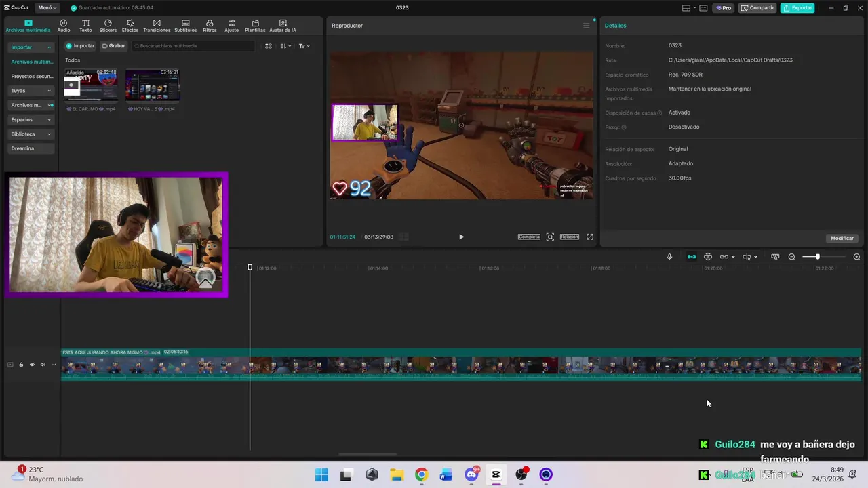Select the HOY VA... S .mp4 media thumbnail
Viewport: 868px width, 488px height.
153,85
